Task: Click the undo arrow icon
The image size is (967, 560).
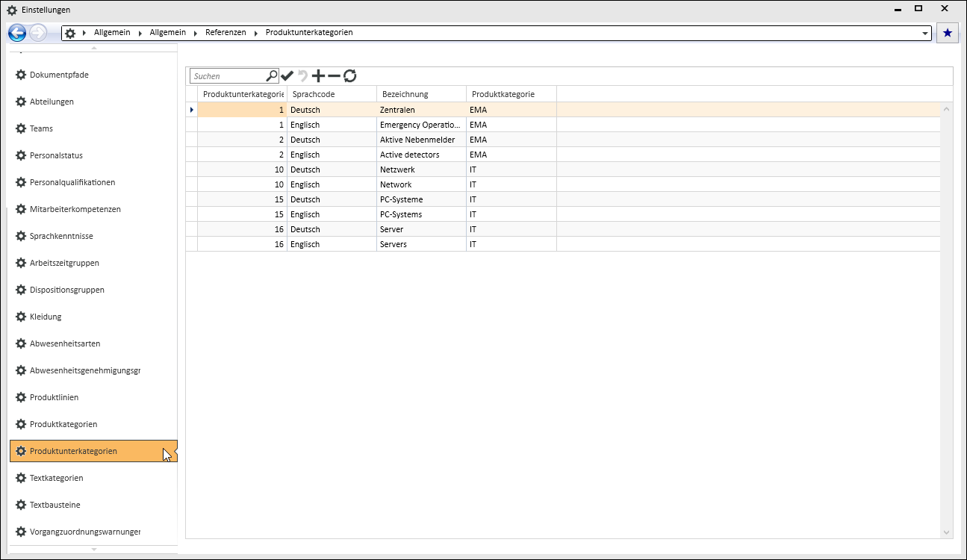Action: (302, 75)
